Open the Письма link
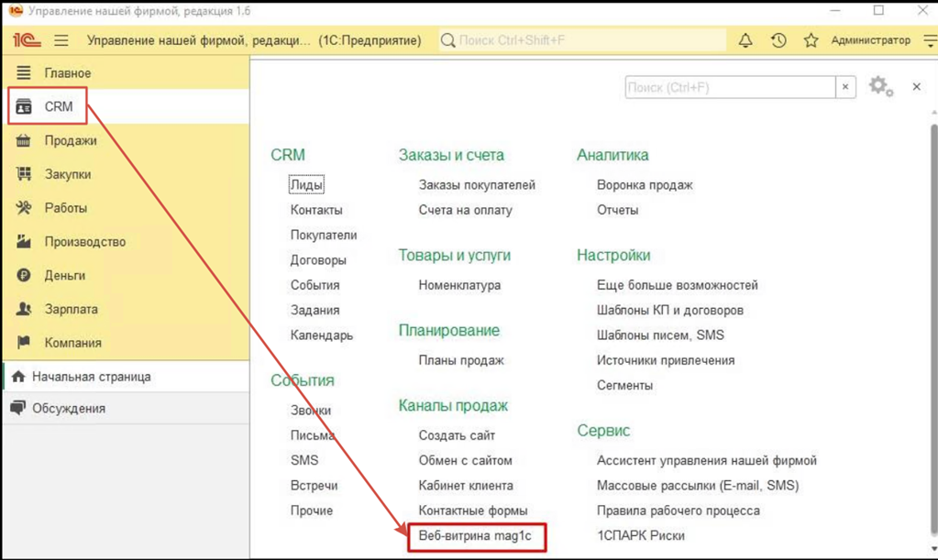This screenshot has width=938, height=560. pyautogui.click(x=313, y=435)
